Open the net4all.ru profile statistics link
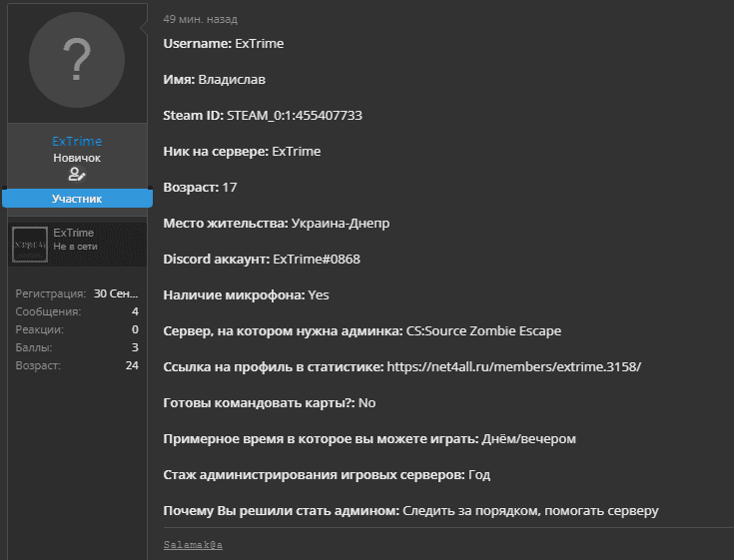 click(514, 366)
